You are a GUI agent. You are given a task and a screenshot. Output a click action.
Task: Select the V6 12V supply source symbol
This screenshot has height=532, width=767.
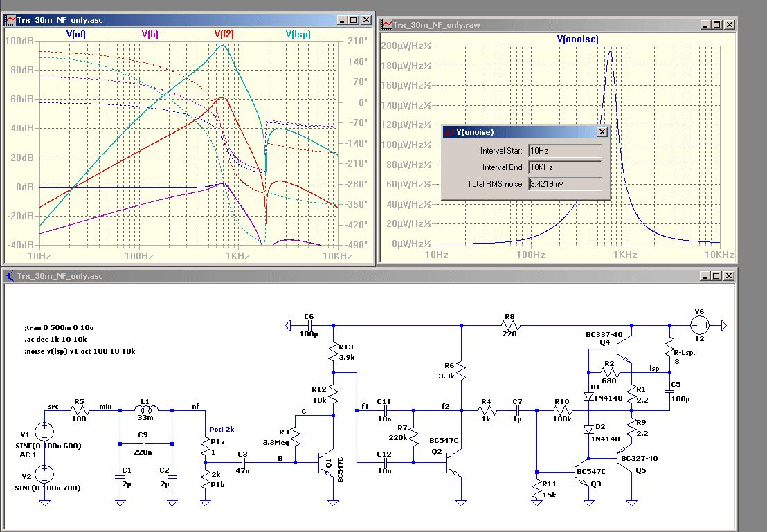pyautogui.click(x=698, y=324)
